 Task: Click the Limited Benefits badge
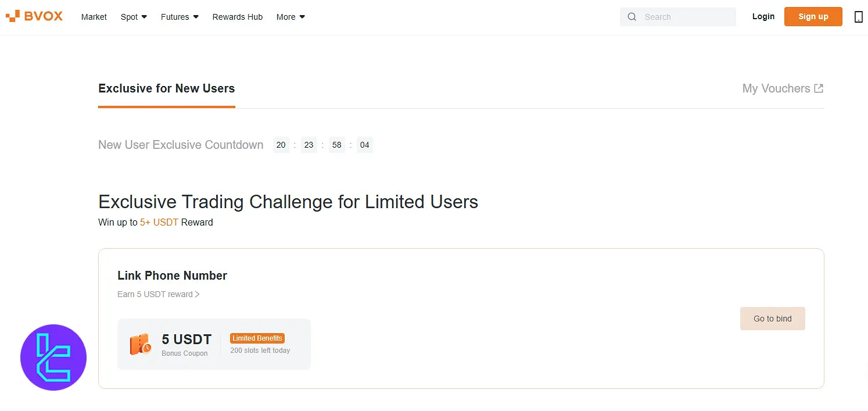pos(257,338)
